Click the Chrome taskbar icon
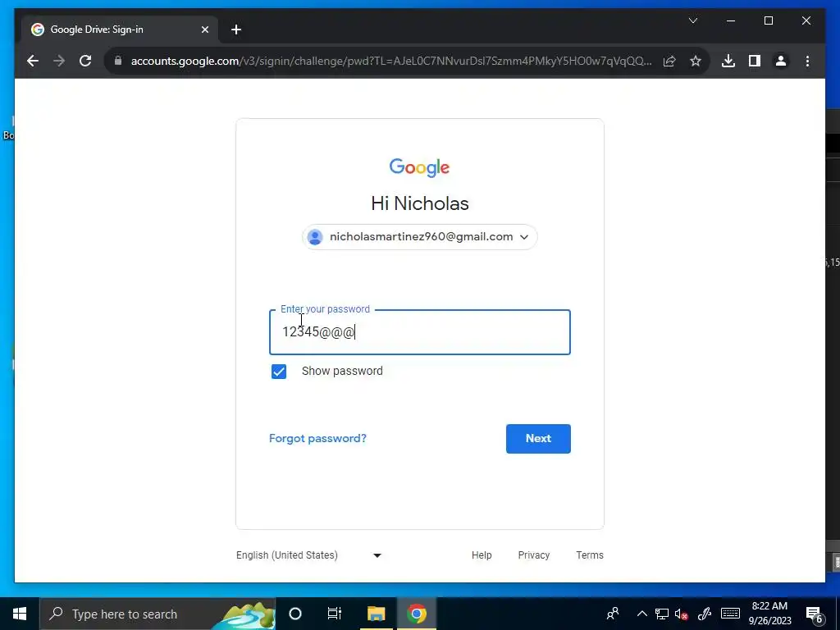The width and height of the screenshot is (840, 630). point(416,614)
